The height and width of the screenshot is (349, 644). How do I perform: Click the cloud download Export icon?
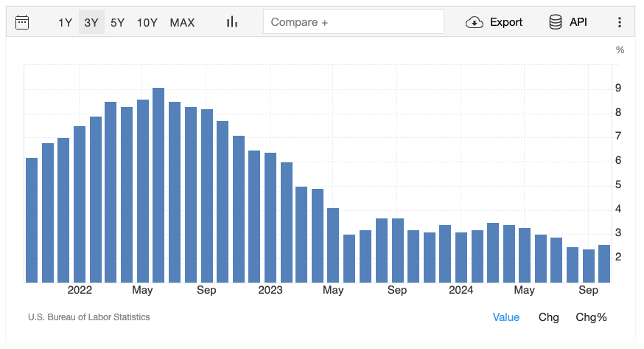pos(475,22)
